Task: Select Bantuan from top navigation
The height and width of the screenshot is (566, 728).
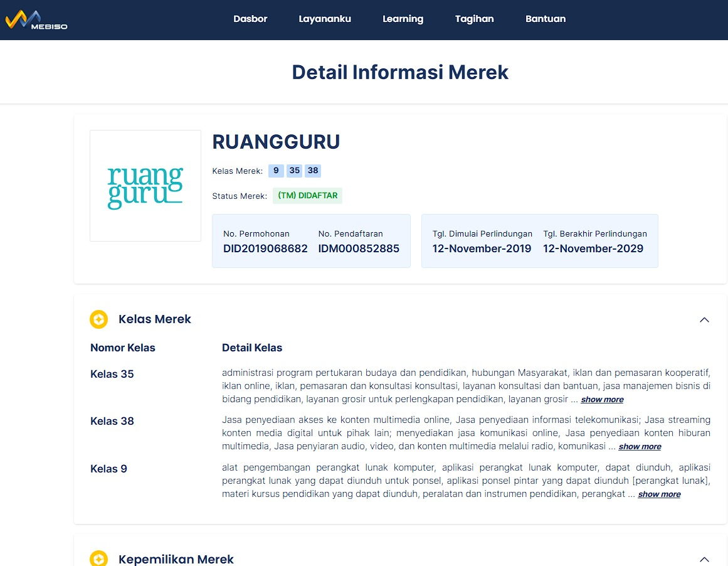Action: point(546,19)
